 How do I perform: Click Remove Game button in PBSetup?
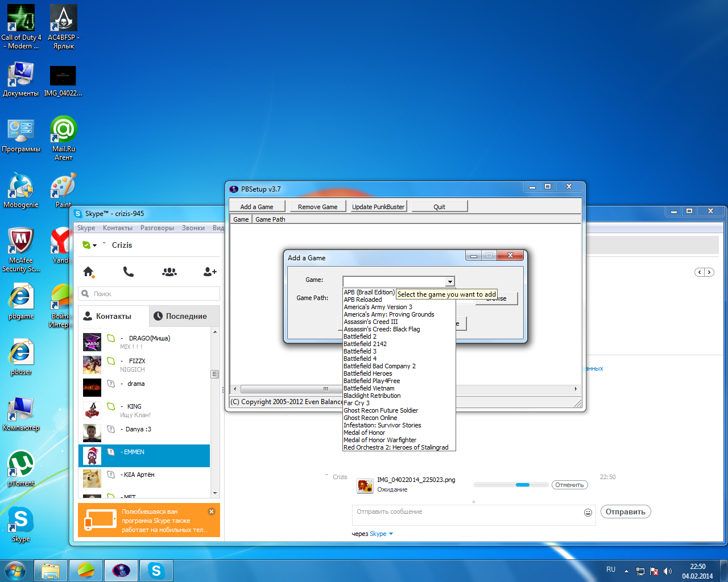point(318,207)
